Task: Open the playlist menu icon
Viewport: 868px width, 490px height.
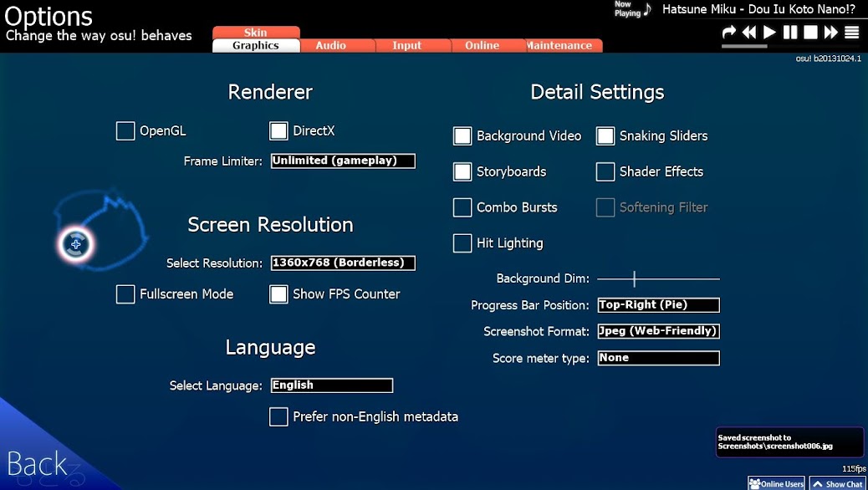Action: click(851, 33)
